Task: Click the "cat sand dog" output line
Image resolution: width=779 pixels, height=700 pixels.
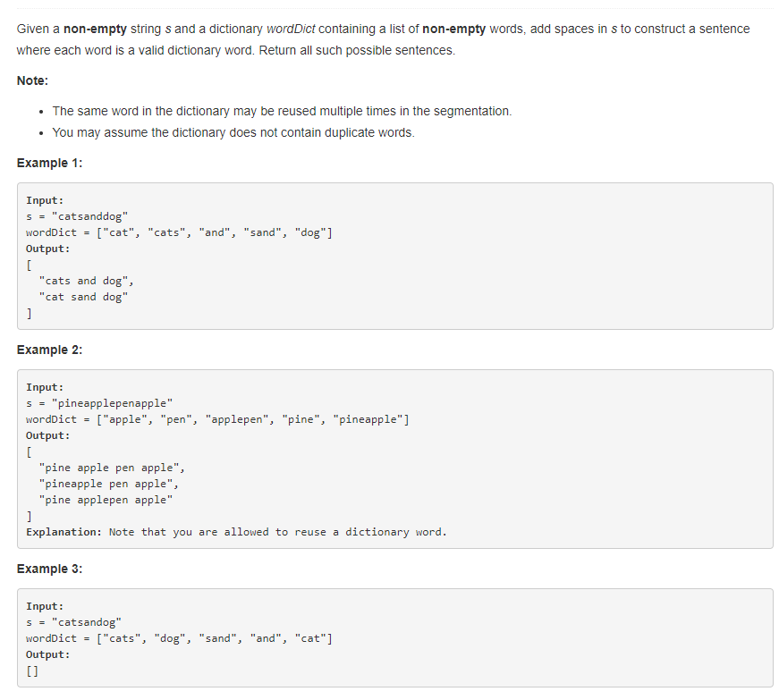Action: point(83,297)
